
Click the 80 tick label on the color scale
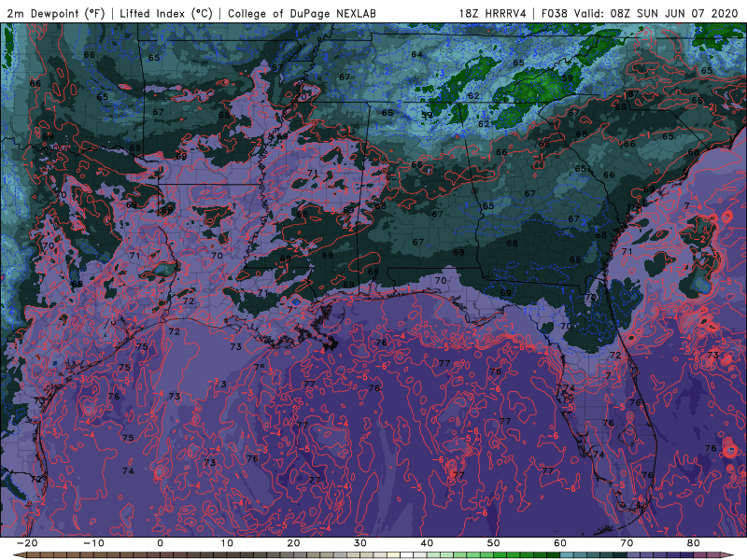[694, 543]
